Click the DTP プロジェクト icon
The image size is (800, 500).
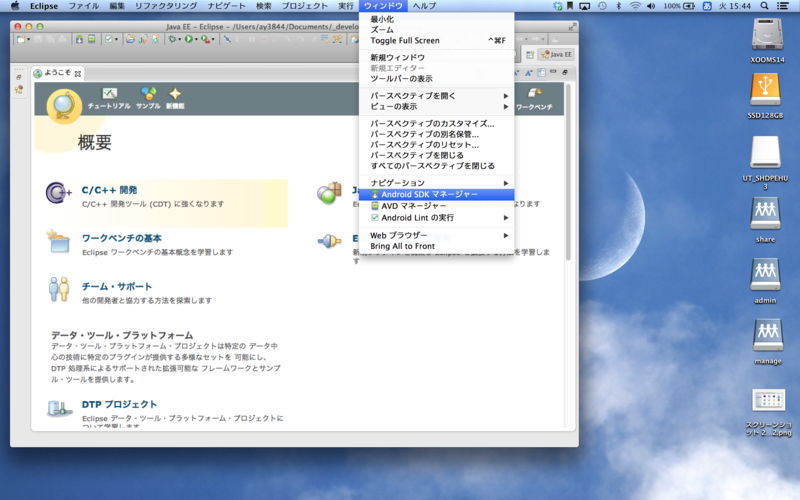coord(59,409)
